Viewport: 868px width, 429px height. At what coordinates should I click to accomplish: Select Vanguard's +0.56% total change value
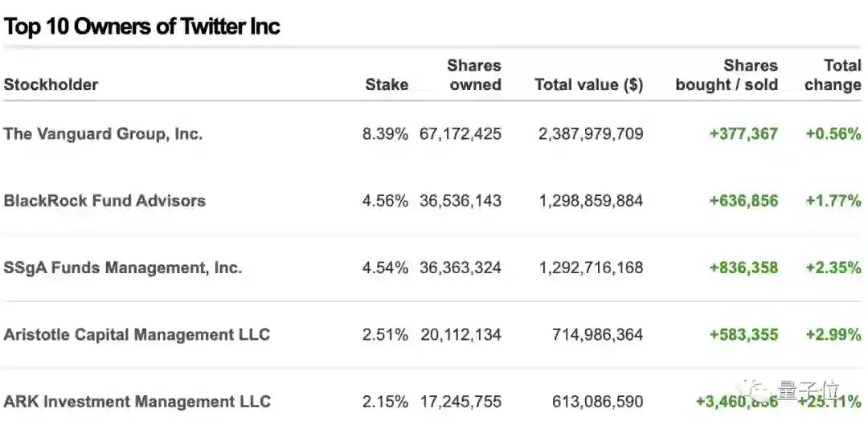click(833, 133)
